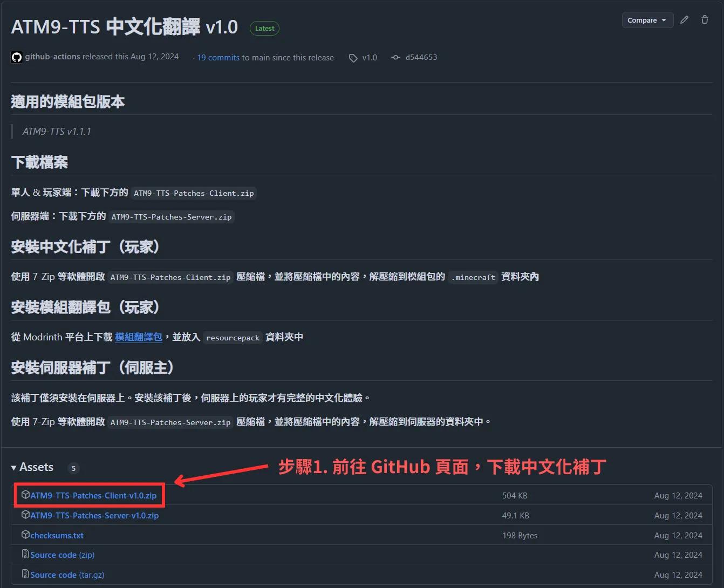Click the package icon beside ATM9-TTS-Patches-Server-v1.0.zip

(25, 514)
